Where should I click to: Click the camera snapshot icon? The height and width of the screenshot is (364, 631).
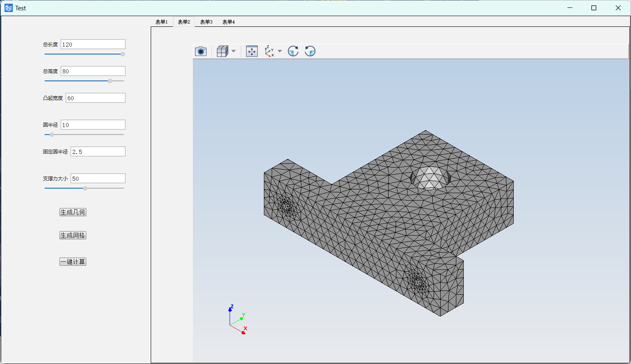[x=201, y=51]
